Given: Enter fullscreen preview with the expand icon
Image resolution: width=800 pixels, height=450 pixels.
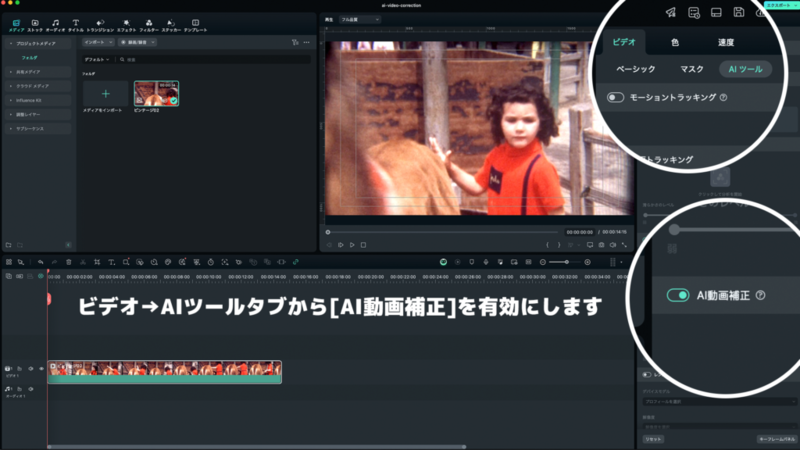Looking at the screenshot, I should (624, 245).
